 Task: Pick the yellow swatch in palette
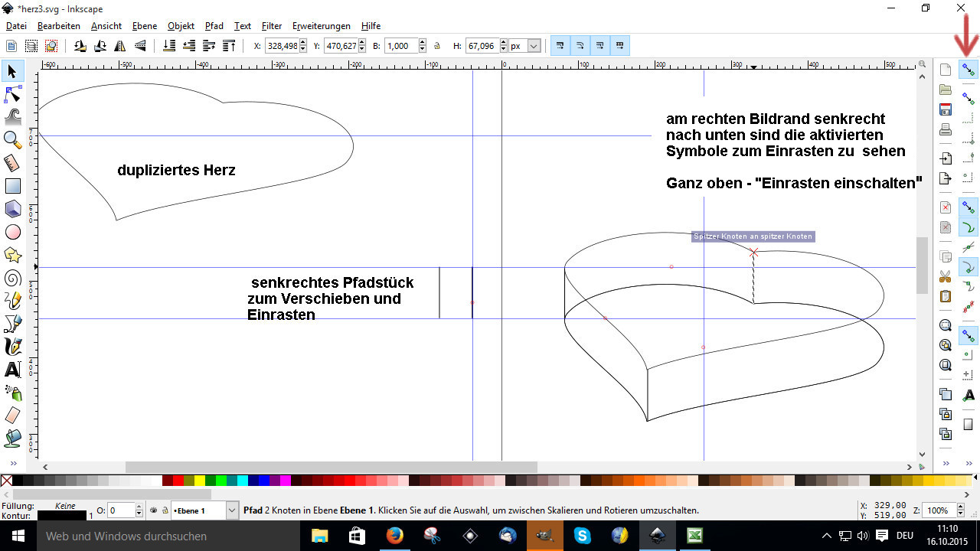[200, 481]
